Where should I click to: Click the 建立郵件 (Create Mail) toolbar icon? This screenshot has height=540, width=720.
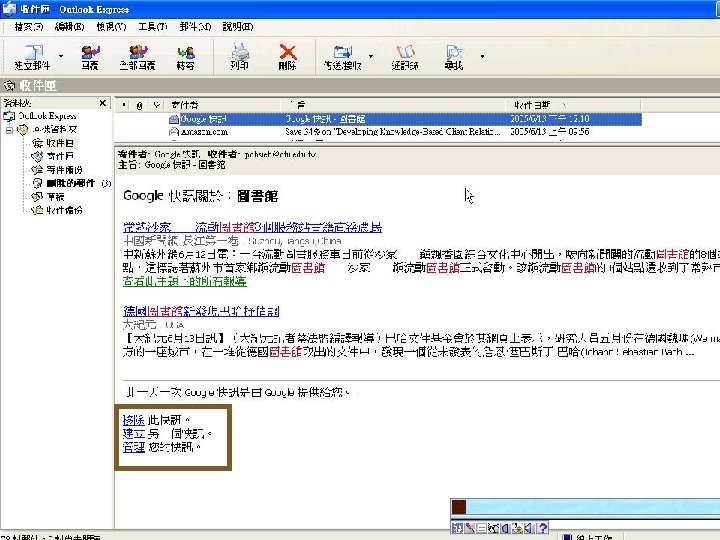pos(33,52)
